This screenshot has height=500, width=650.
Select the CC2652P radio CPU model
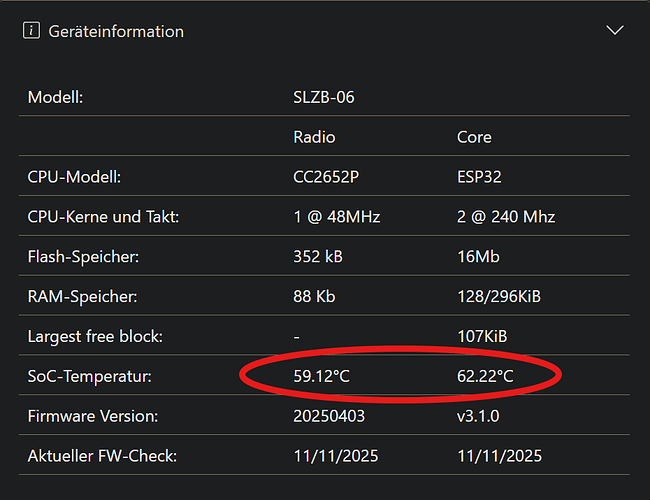326,177
